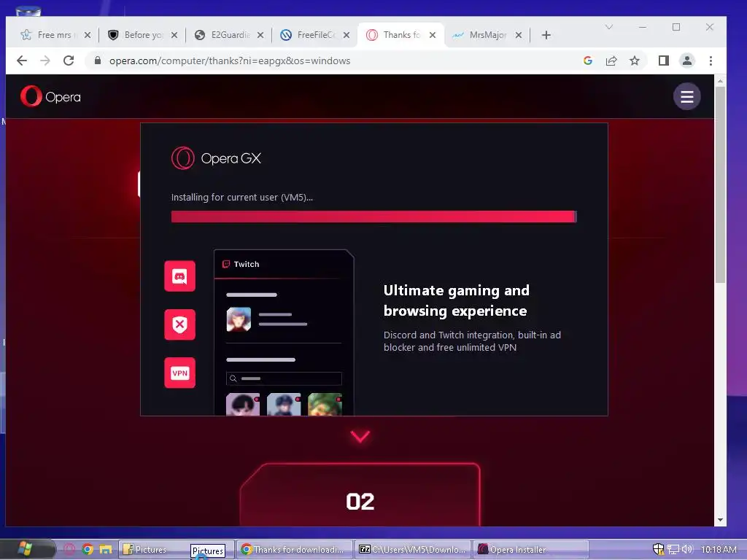Screen dimensions: 747x560
Task: Open the Chrome three-dot menu
Action: [711, 61]
